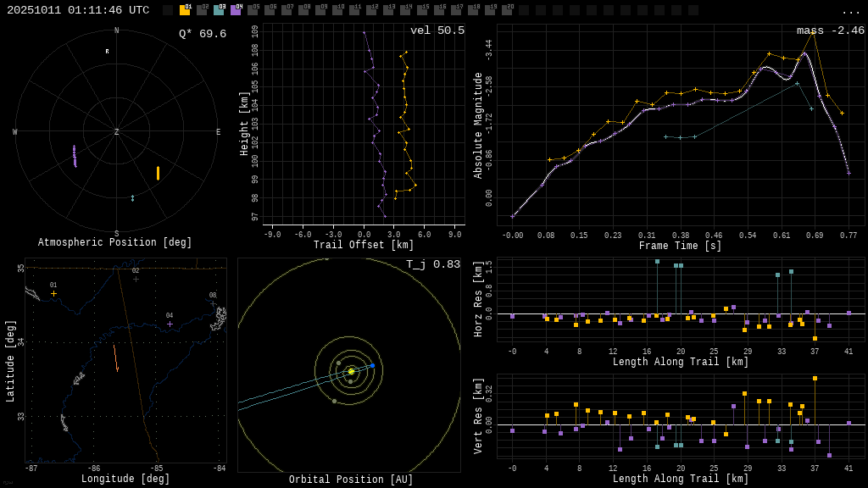Select the station 20 box

click(x=507, y=10)
